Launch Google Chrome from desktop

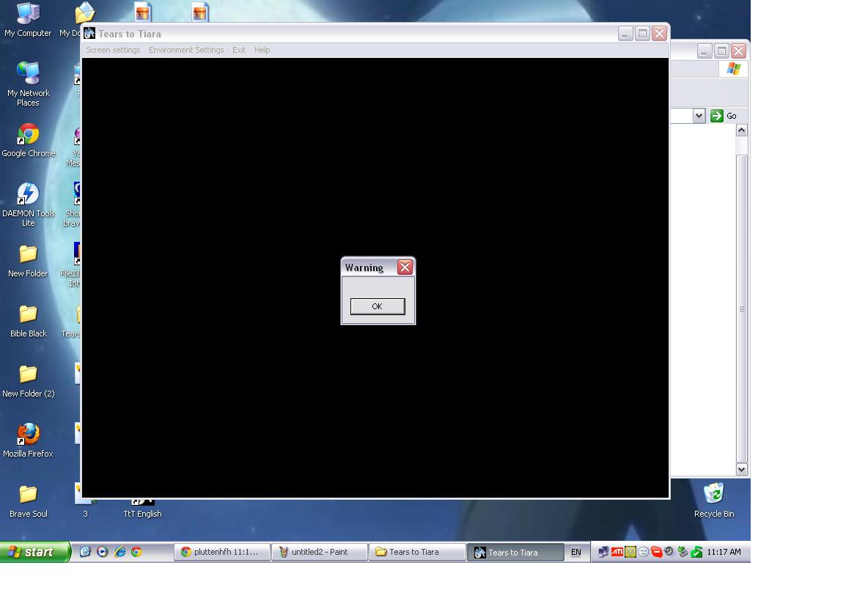tap(29, 141)
